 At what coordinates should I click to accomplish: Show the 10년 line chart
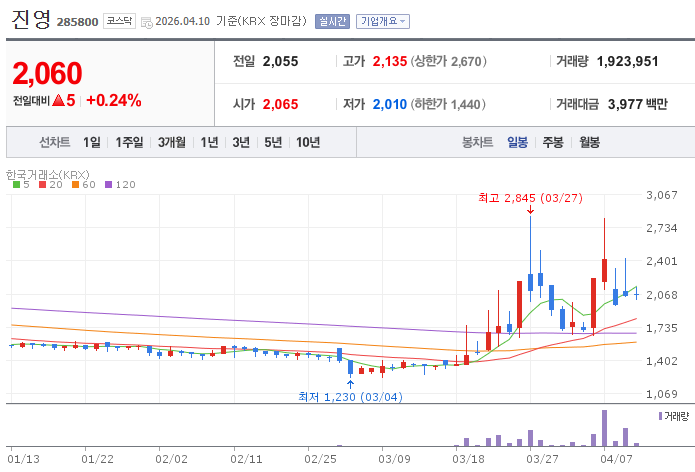308,142
